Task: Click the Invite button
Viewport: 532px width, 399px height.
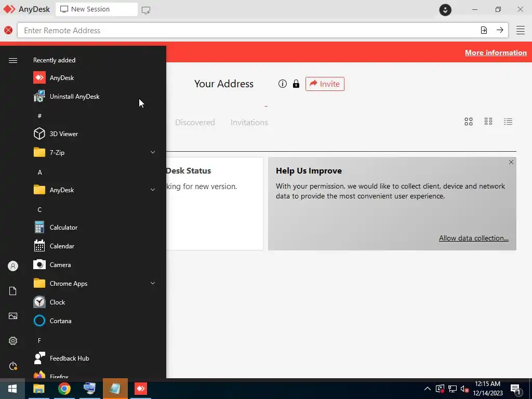Action: tap(325, 84)
